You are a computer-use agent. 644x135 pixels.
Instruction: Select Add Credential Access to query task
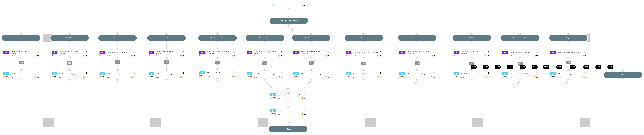311,75
